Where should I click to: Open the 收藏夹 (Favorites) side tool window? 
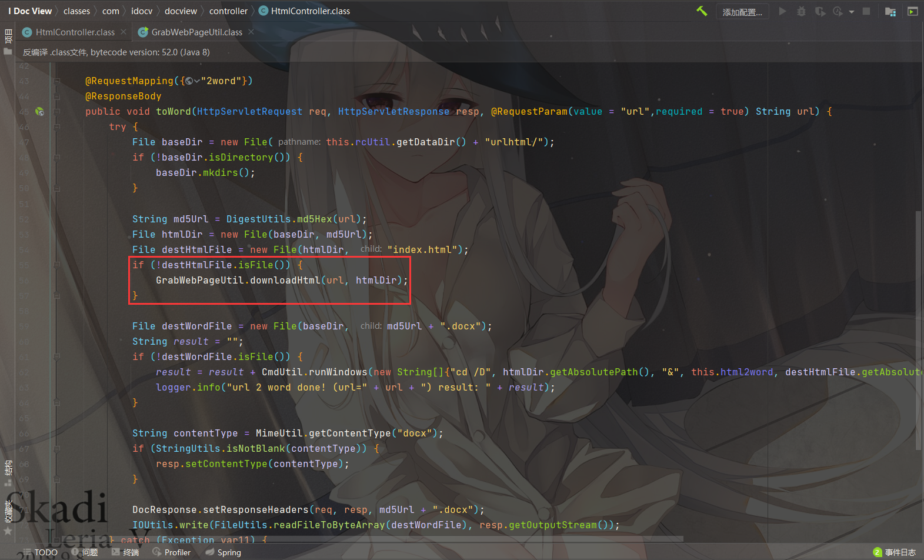point(8,518)
